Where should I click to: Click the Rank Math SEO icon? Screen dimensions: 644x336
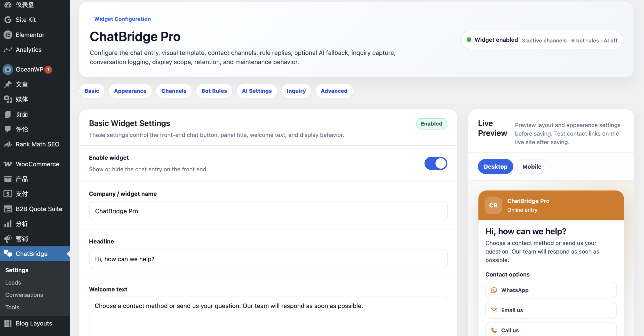pos(8,144)
